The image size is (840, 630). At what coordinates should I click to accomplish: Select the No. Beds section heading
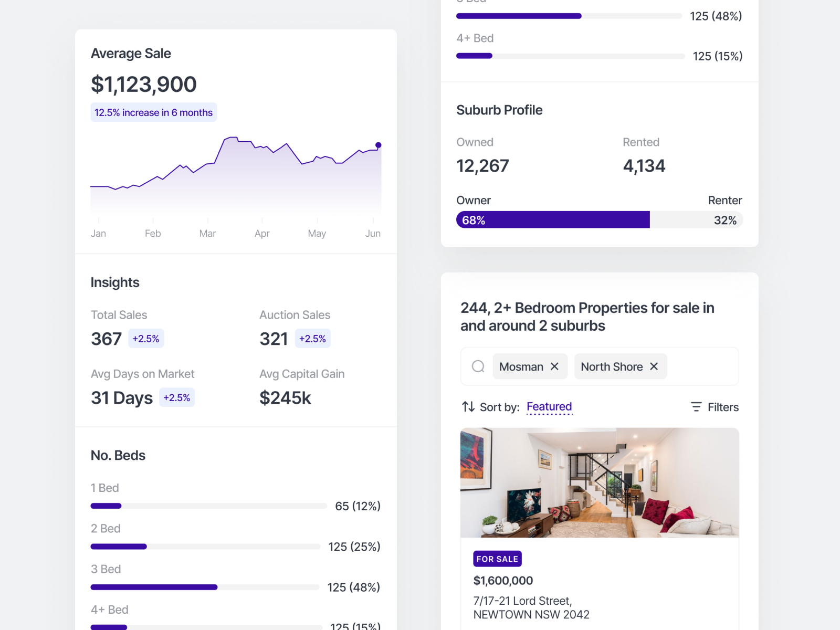tap(118, 455)
